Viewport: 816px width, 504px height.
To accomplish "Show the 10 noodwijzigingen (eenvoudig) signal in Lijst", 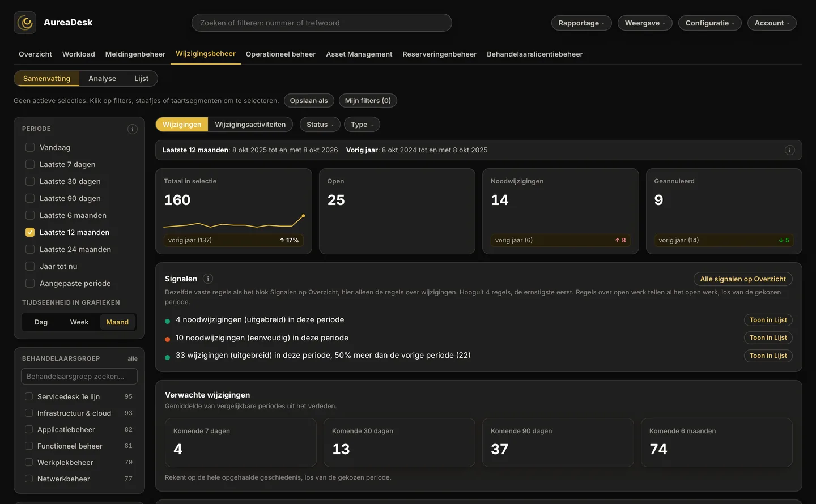I will click(768, 338).
